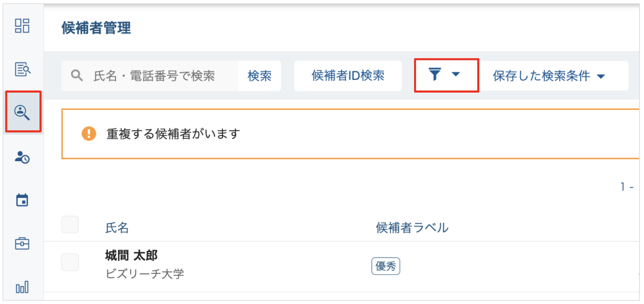This screenshot has width=644, height=304.
Task: Click the orange warning exclamation icon
Action: pyautogui.click(x=89, y=134)
